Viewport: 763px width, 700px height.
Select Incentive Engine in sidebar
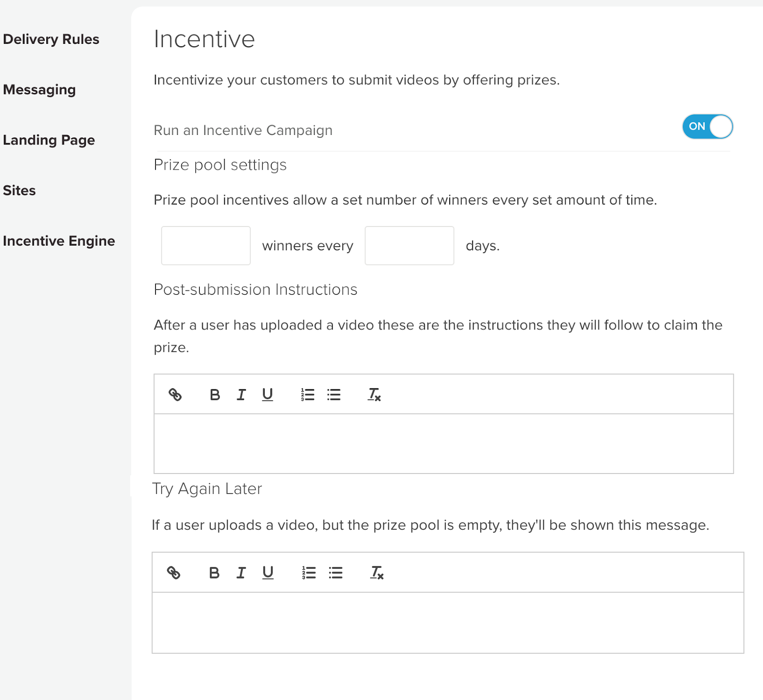[x=59, y=241]
